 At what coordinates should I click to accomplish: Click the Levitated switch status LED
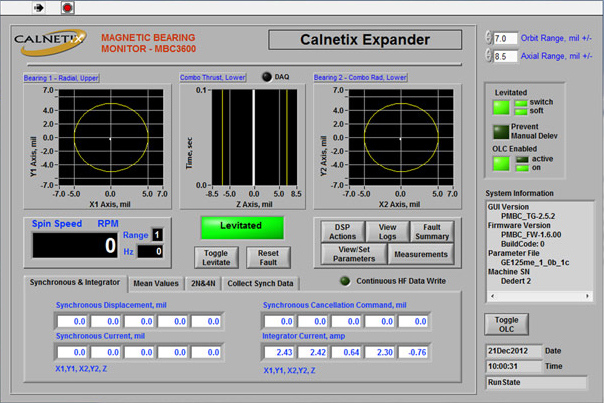[520, 102]
